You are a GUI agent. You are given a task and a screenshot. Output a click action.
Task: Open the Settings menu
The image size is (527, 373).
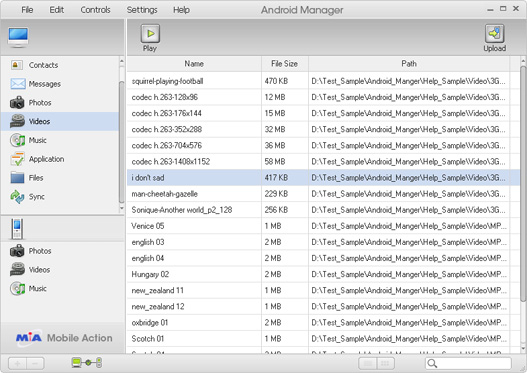[x=142, y=10]
